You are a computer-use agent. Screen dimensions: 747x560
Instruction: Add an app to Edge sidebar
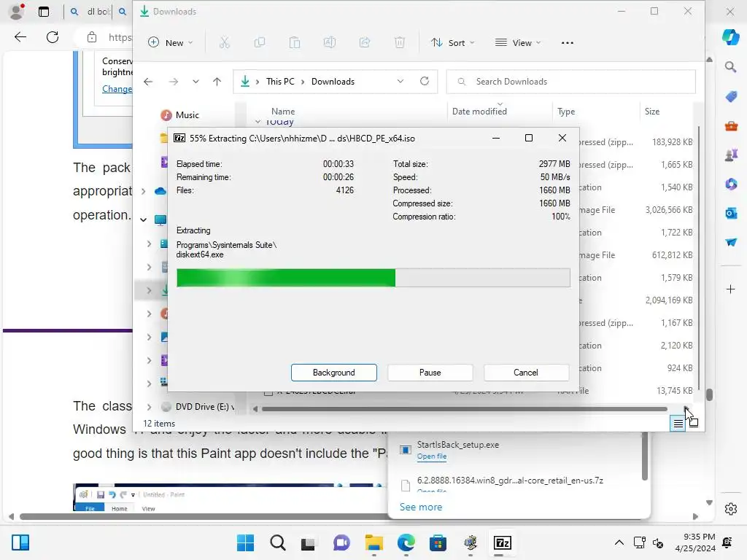coord(731,289)
